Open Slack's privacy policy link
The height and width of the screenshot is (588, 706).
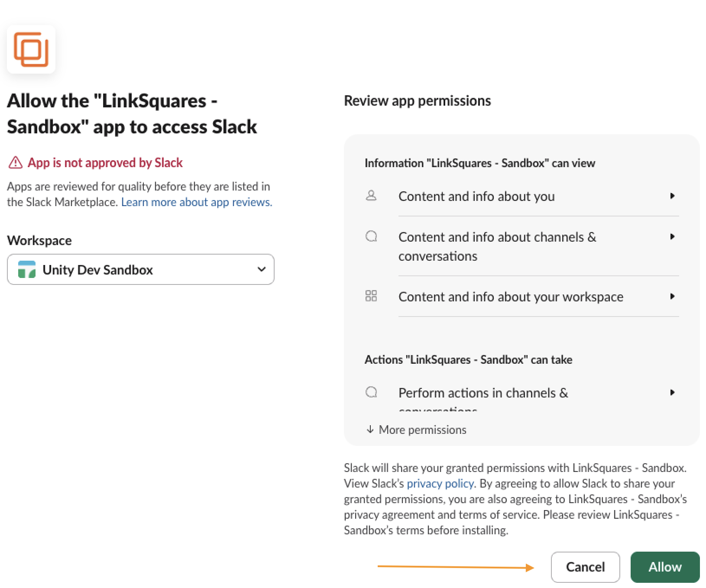(440, 484)
